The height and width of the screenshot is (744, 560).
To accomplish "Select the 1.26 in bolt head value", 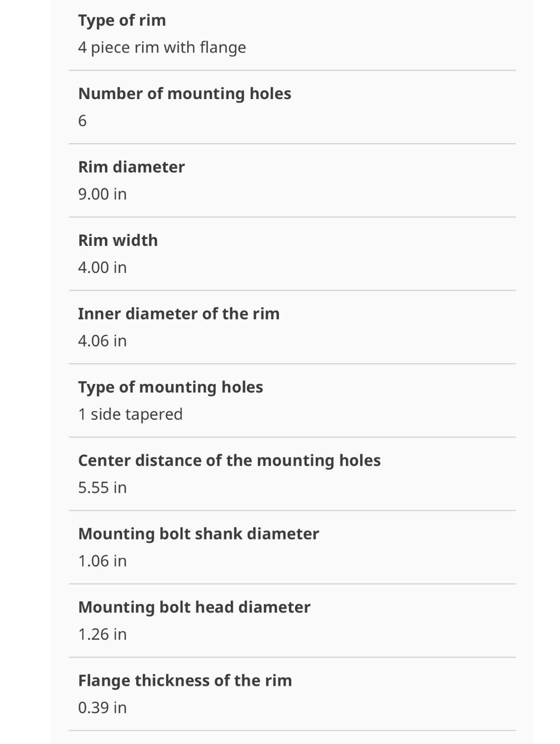I will [102, 635].
